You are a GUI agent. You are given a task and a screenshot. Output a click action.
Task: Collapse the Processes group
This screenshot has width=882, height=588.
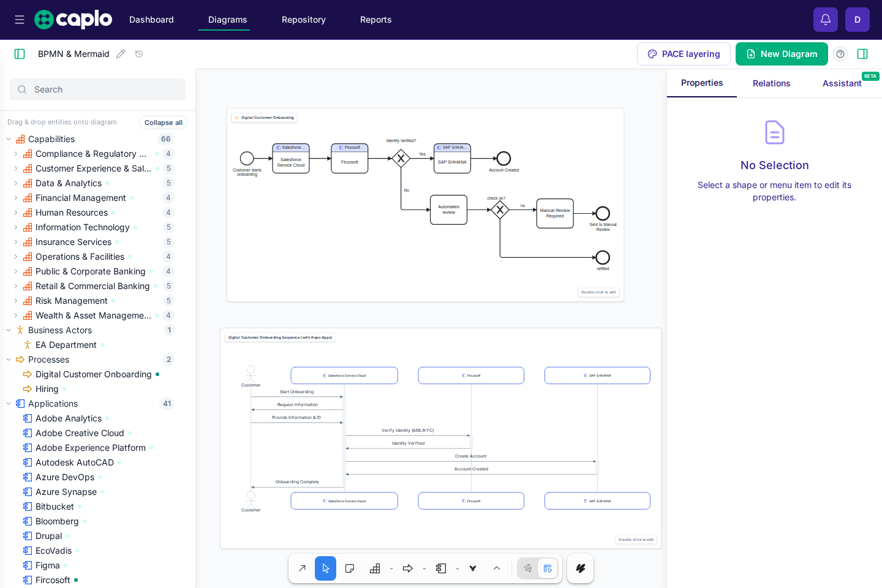coord(9,360)
